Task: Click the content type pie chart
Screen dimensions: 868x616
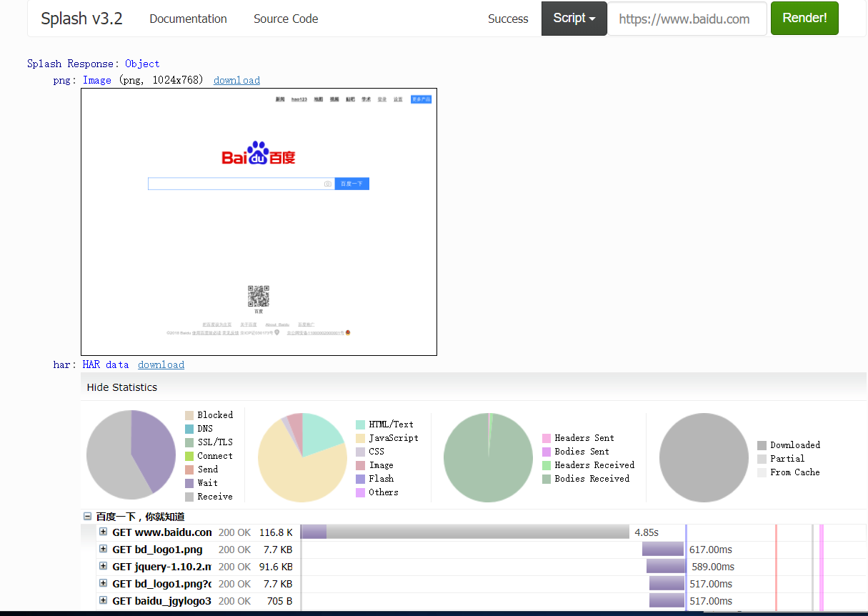Action: click(302, 457)
